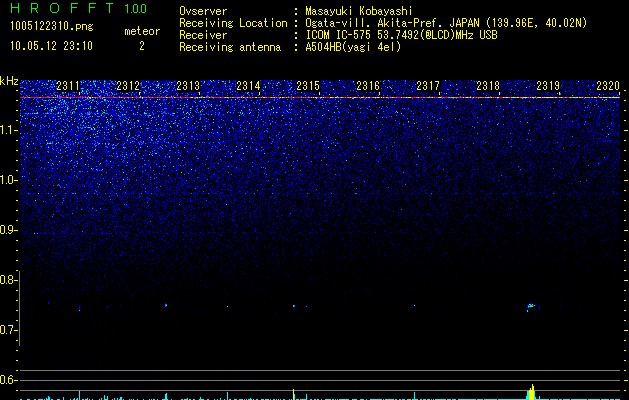Click the 0.8 kHz axis label
Image resolution: width=629 pixels, height=400 pixels.
tap(9, 280)
